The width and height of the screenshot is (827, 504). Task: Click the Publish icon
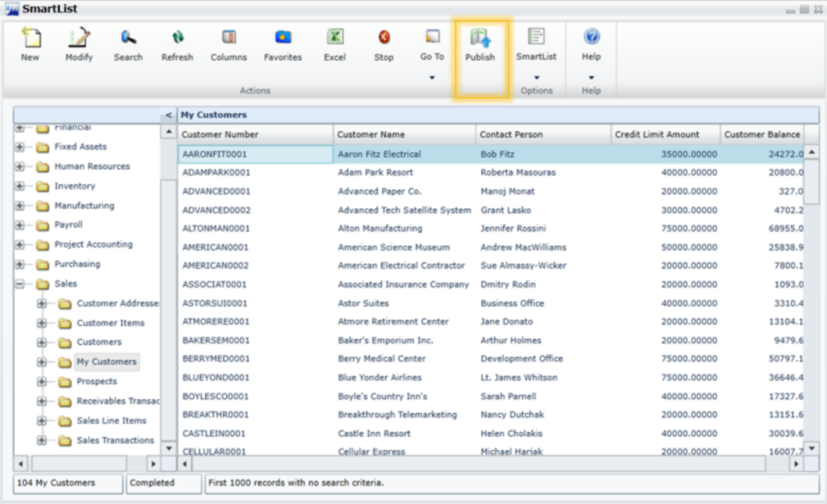pyautogui.click(x=480, y=38)
